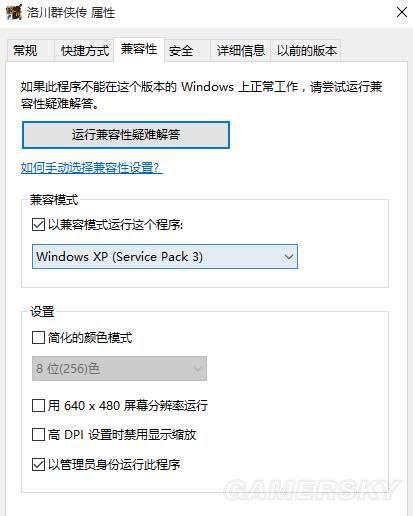This screenshot has height=516, width=413.
Task: Open the 详细信息 tab
Action: 240,50
